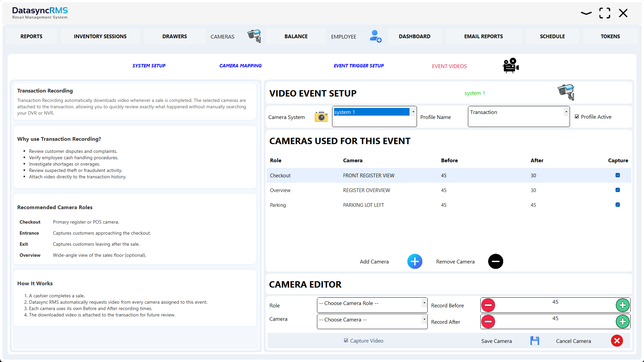Increase Record Before with green plus

tap(623, 305)
